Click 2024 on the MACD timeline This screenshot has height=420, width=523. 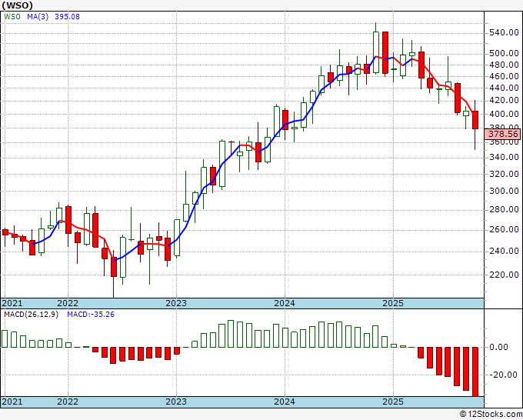285,402
